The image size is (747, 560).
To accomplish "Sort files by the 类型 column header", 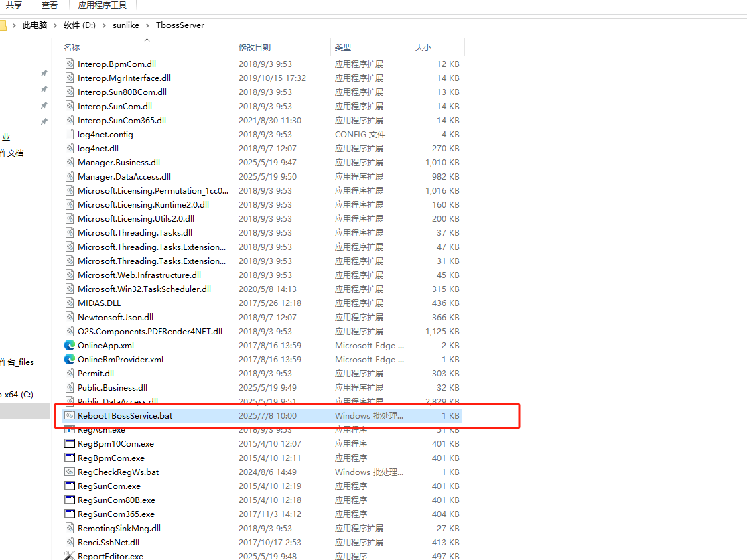I will [x=343, y=48].
